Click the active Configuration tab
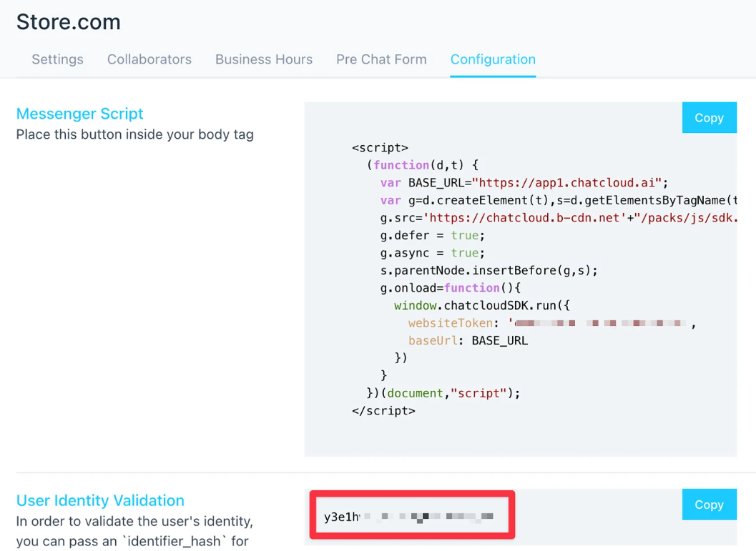 [x=493, y=59]
